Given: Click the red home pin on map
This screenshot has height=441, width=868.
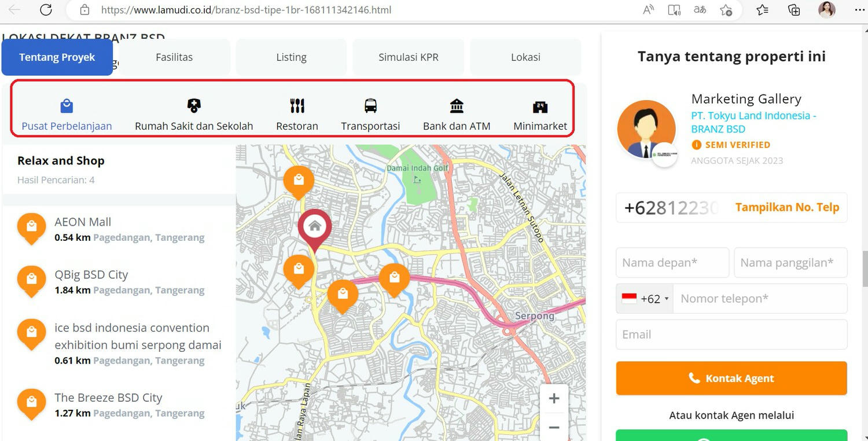Looking at the screenshot, I should pyautogui.click(x=315, y=230).
